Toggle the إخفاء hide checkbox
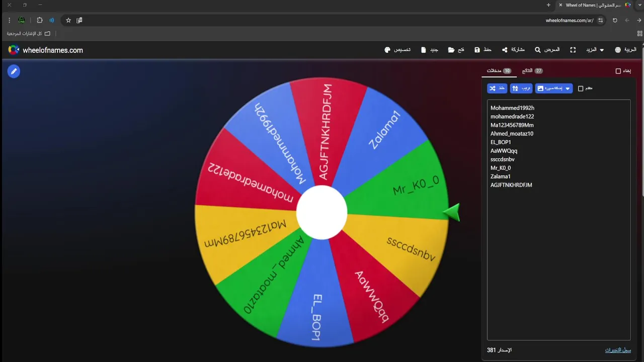644x362 pixels. (618, 71)
